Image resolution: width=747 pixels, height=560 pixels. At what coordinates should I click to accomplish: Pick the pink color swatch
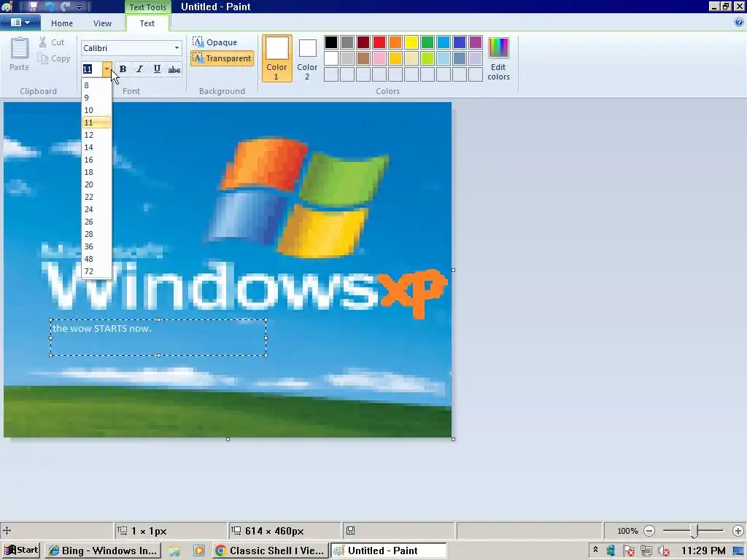379,58
